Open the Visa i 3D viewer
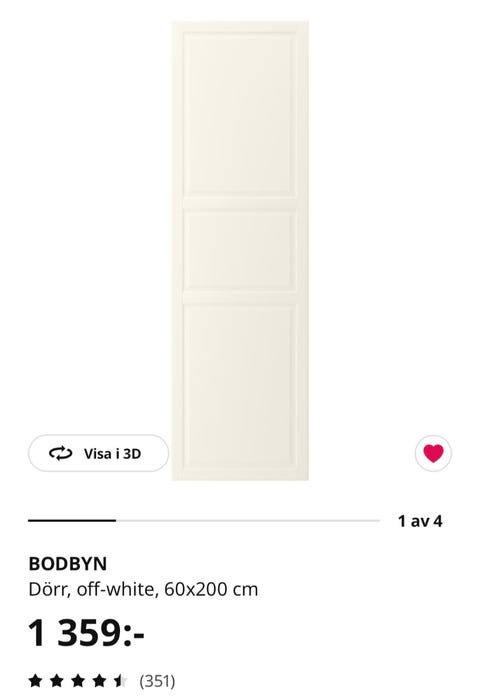The height and width of the screenshot is (698, 480). click(98, 453)
